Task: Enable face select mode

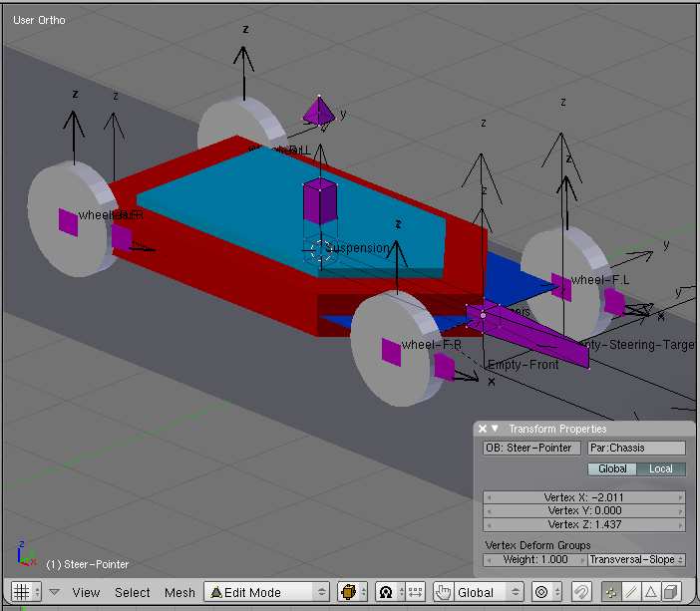Action: point(651,592)
